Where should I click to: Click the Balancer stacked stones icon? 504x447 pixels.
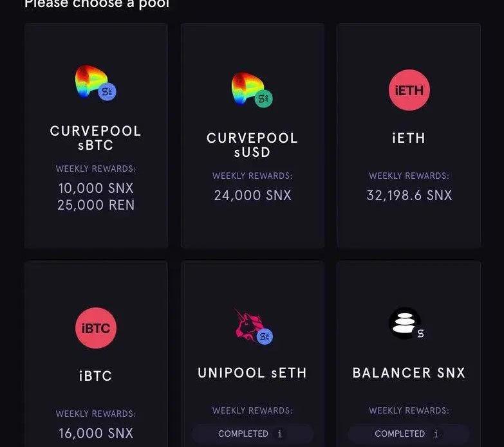coord(405,323)
